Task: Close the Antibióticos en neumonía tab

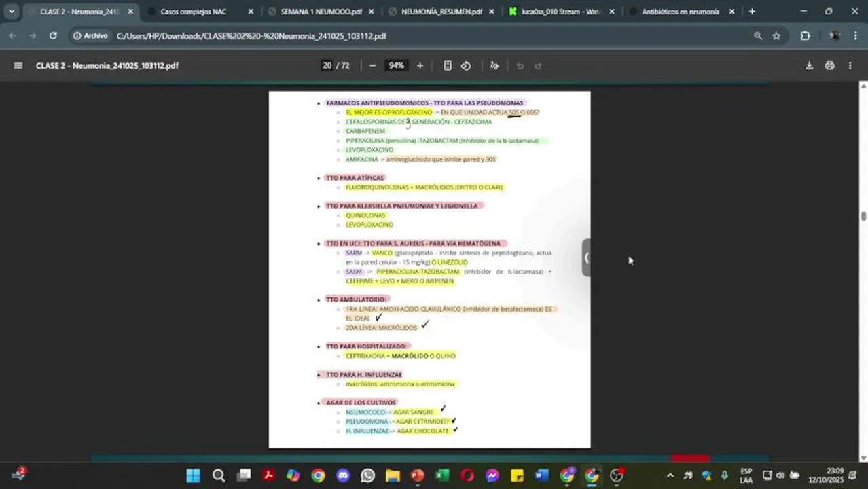Action: (x=731, y=12)
